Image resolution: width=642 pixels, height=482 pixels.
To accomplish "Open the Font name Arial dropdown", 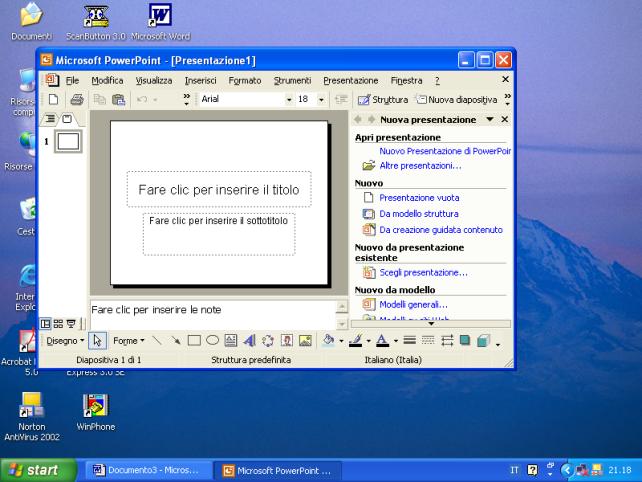I will [289, 100].
